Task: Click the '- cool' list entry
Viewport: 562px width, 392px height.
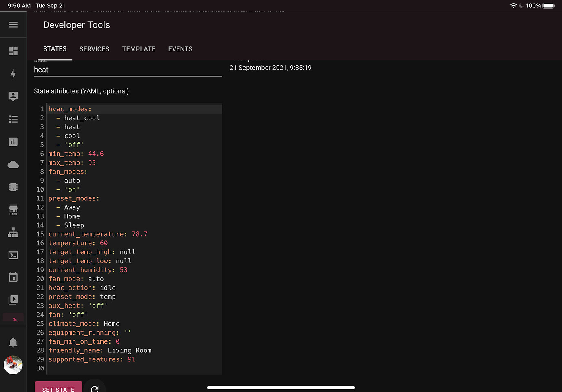Action: point(68,136)
